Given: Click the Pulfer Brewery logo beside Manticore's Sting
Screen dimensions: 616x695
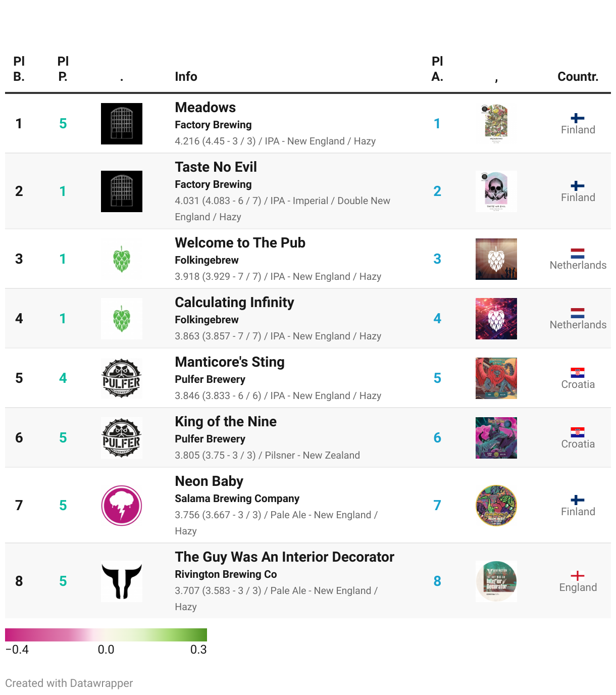Looking at the screenshot, I should point(122,378).
